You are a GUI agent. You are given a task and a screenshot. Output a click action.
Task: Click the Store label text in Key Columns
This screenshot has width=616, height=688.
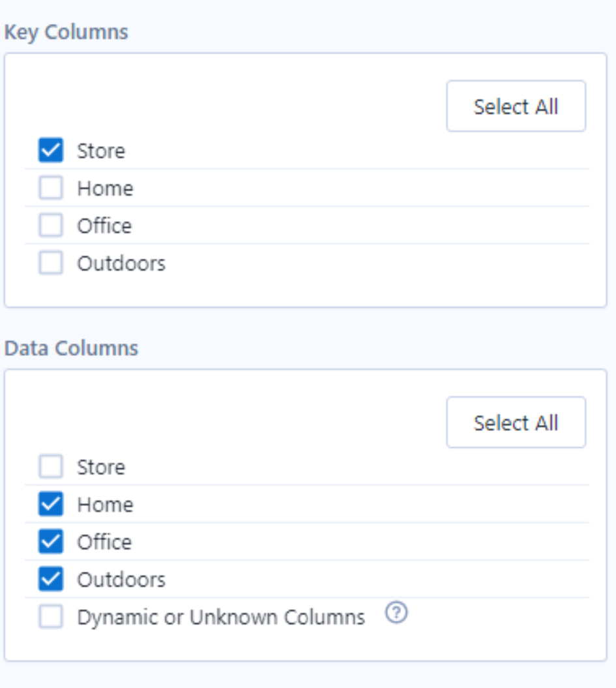pyautogui.click(x=101, y=151)
